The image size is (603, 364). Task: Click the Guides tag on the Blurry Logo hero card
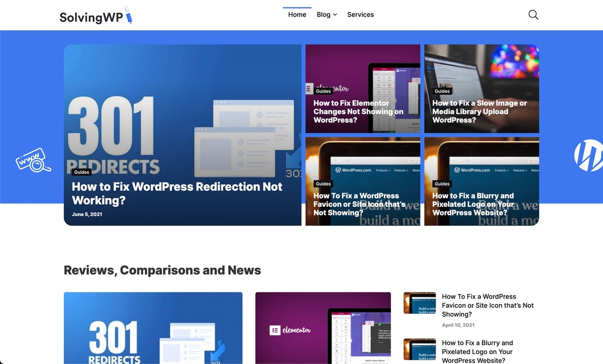(x=442, y=184)
